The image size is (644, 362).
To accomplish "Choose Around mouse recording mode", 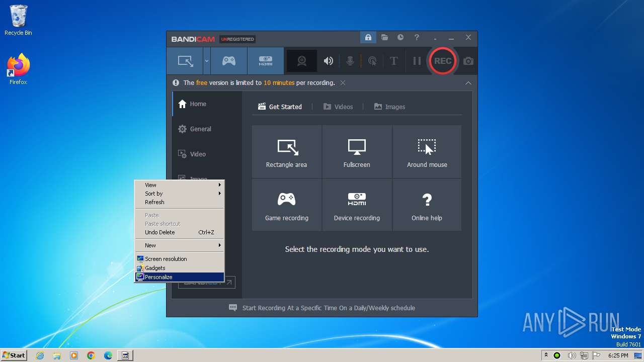I will 427,151.
